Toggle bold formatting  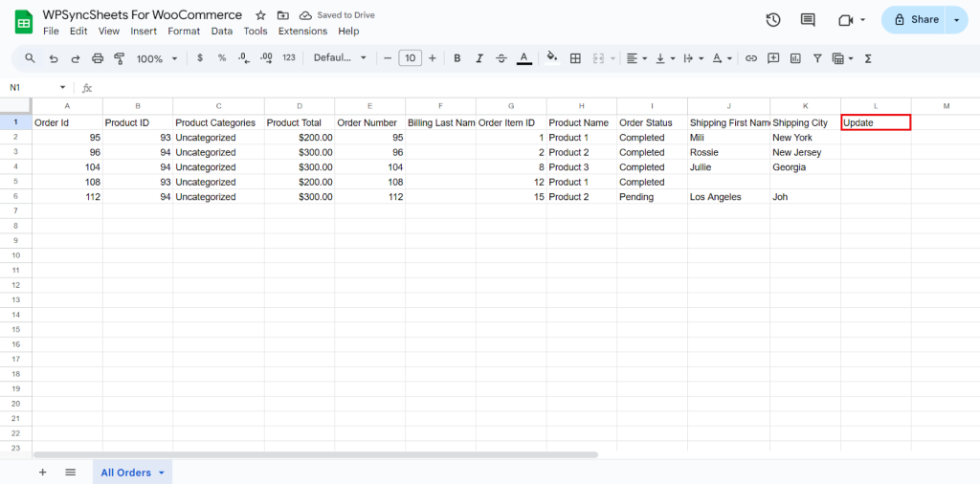point(457,58)
